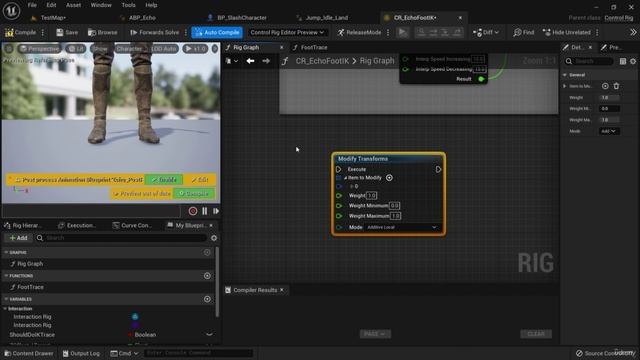This screenshot has width=640, height=360.
Task: Open Find in blueprint
Action: [523, 32]
